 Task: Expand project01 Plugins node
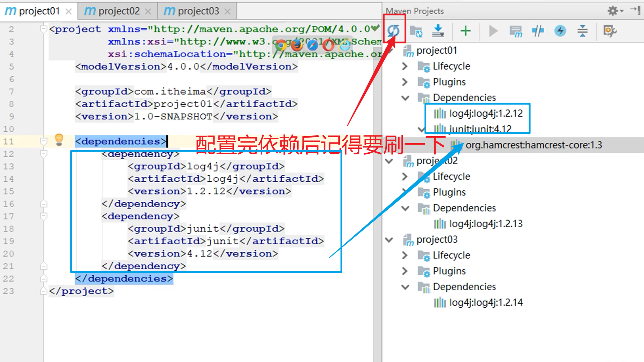point(405,82)
